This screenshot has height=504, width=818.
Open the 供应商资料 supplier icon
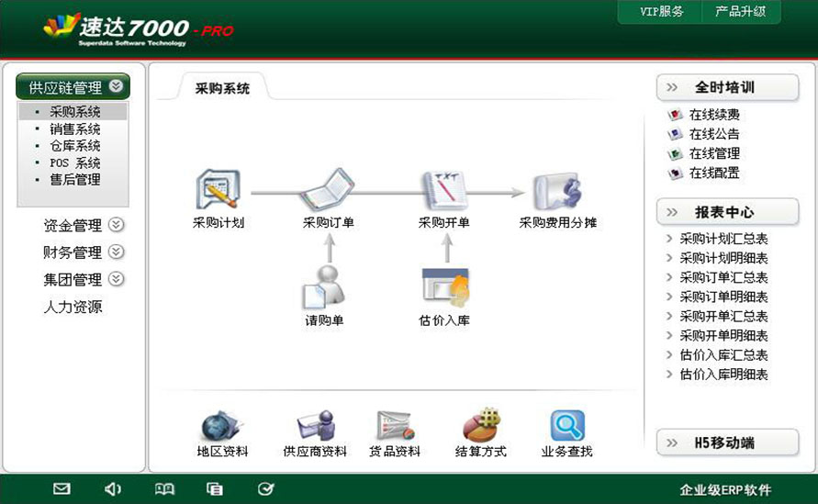pyautogui.click(x=316, y=425)
